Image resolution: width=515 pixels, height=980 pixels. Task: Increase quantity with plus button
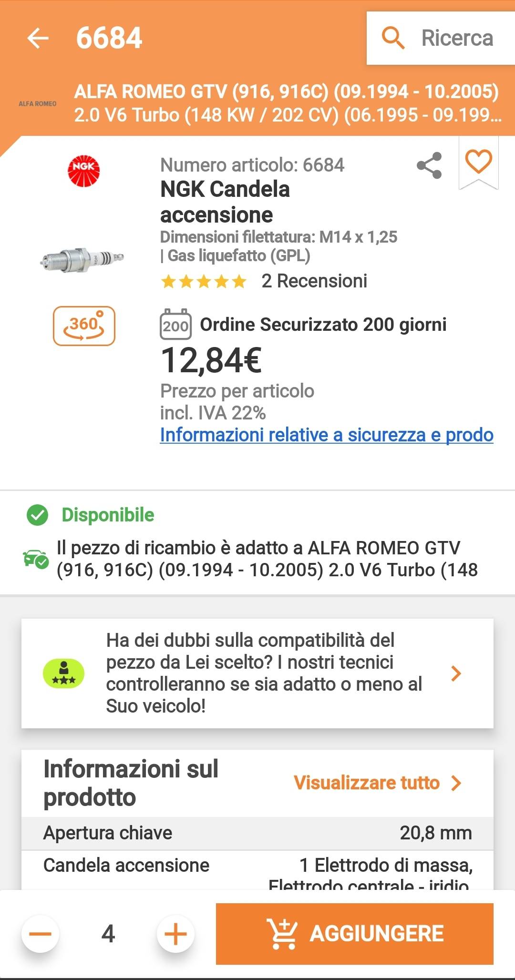click(175, 933)
